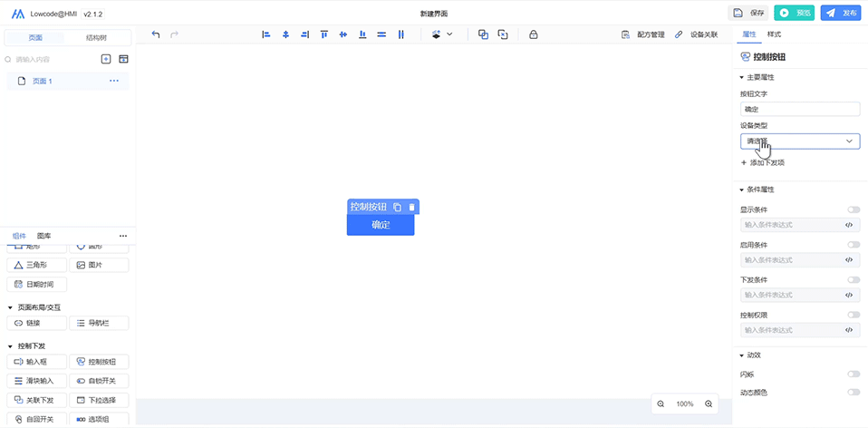Delete the selected 控制按钮 via trash icon
Image resolution: width=868 pixels, height=428 pixels.
[411, 207]
